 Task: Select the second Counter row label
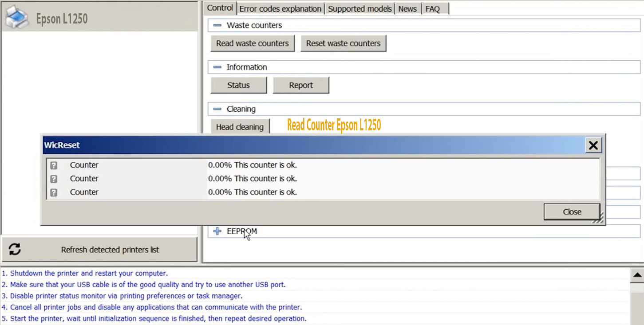click(84, 179)
